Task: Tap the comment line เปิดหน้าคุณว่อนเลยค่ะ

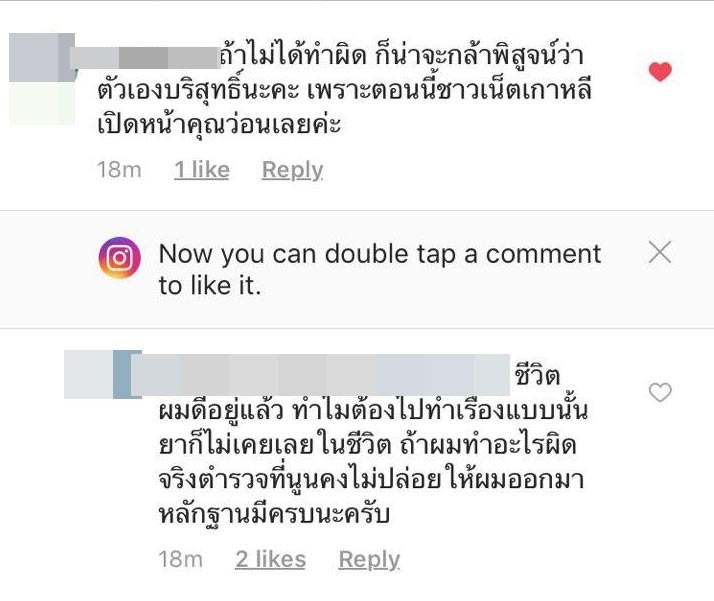Action: (x=219, y=124)
